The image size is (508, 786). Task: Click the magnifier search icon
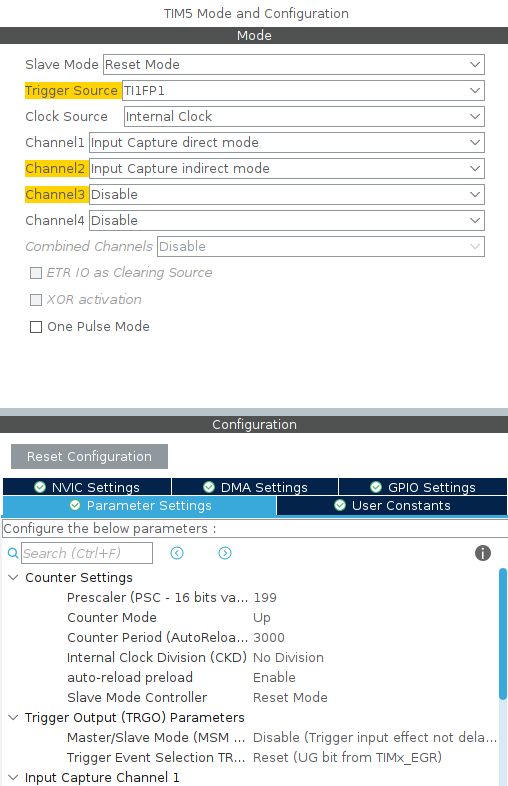pyautogui.click(x=13, y=553)
